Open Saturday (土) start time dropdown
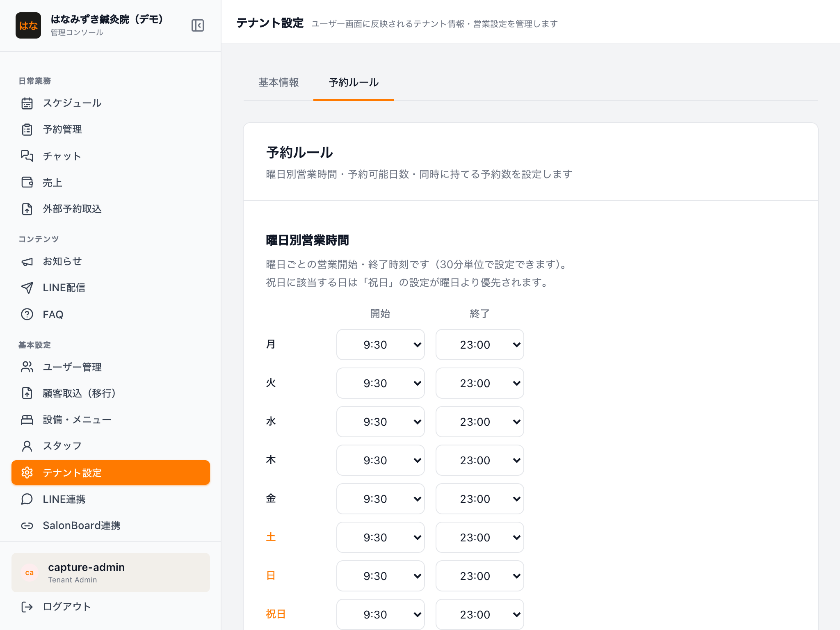This screenshot has height=630, width=840. (381, 537)
